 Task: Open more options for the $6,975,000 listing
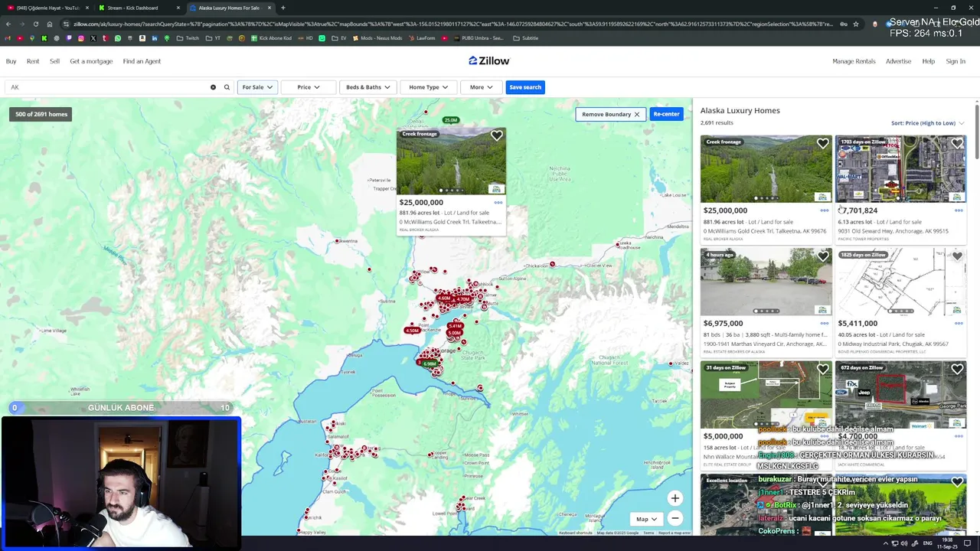(x=824, y=323)
